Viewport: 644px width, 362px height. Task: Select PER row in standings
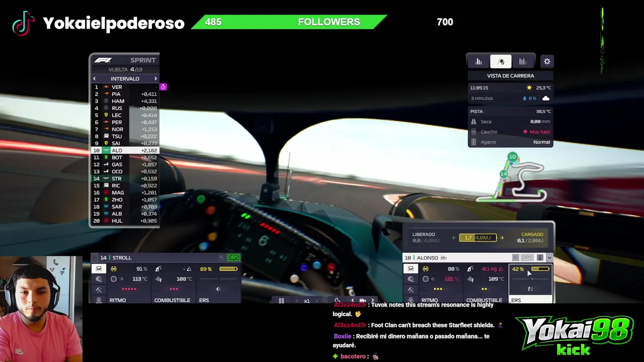tap(124, 122)
